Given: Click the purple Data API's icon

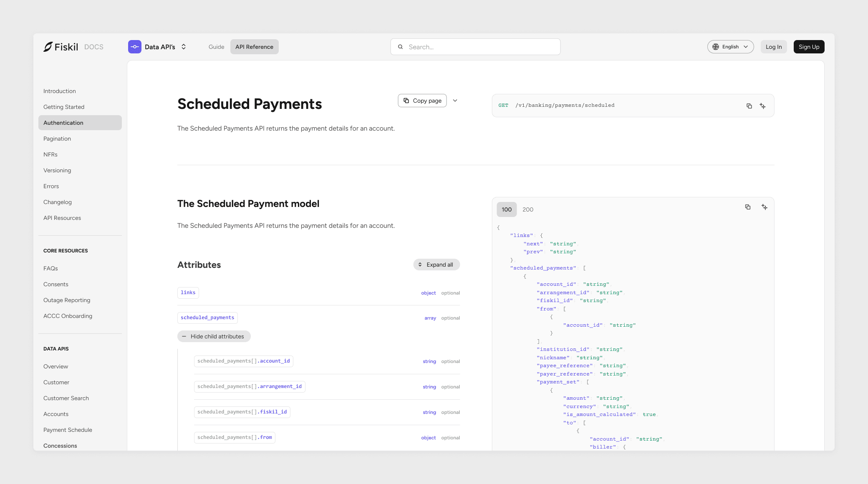Looking at the screenshot, I should pyautogui.click(x=134, y=47).
